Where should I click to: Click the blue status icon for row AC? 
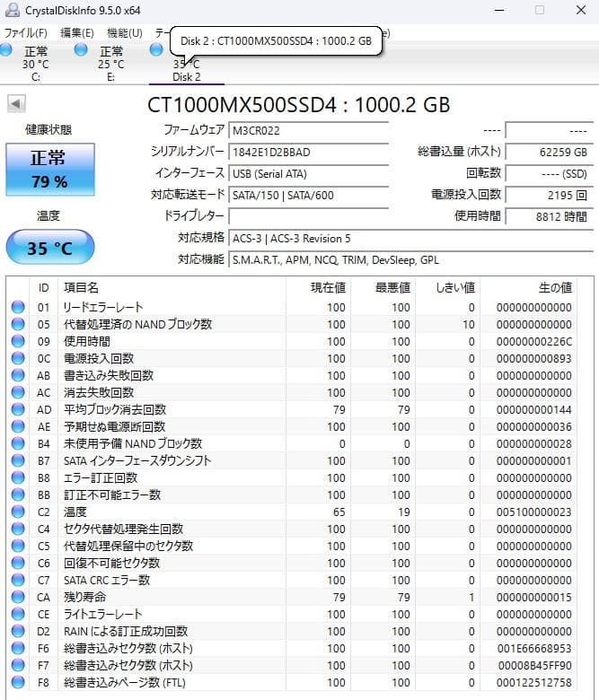point(18,392)
